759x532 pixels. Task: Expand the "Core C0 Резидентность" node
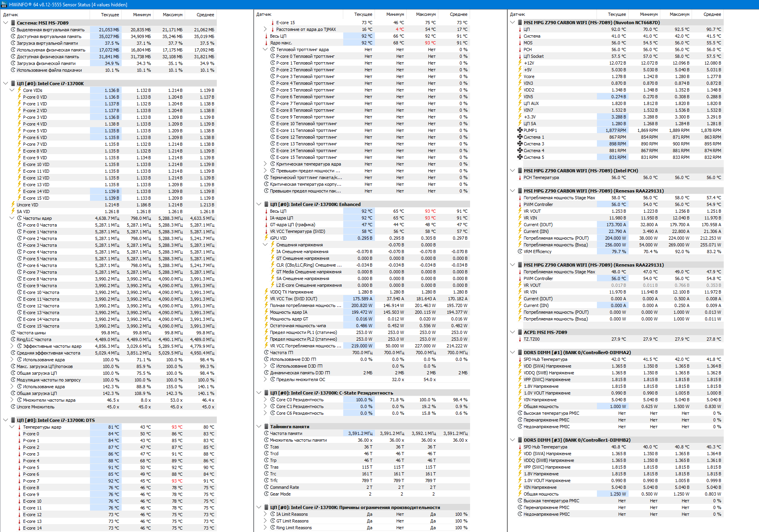tap(265, 400)
